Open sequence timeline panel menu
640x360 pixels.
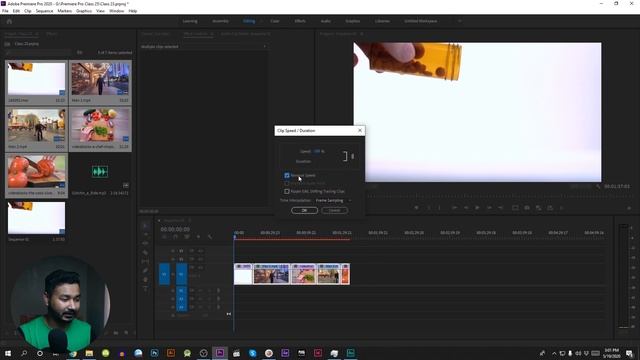tap(189, 220)
